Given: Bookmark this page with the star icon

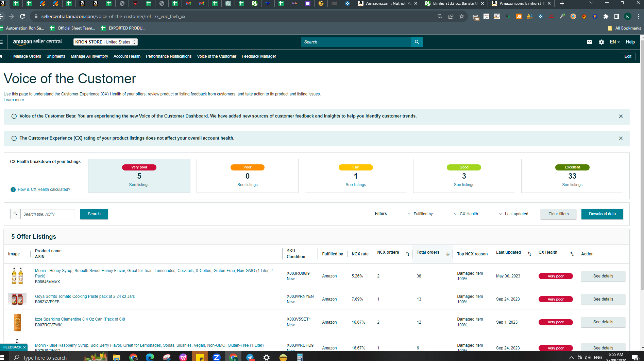Looking at the screenshot, I should click(x=462, y=16).
